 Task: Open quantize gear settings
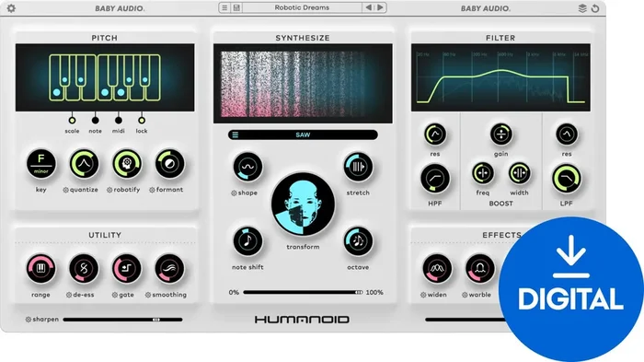pyautogui.click(x=65, y=190)
